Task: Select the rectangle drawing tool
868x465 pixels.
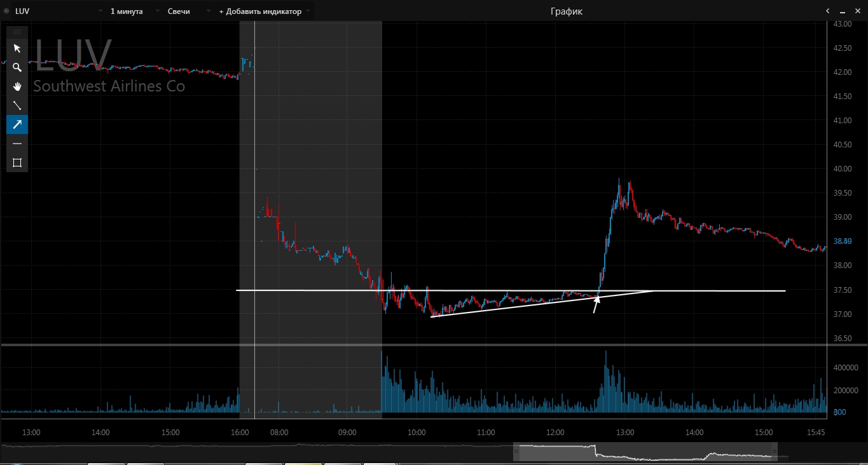Action: (17, 163)
